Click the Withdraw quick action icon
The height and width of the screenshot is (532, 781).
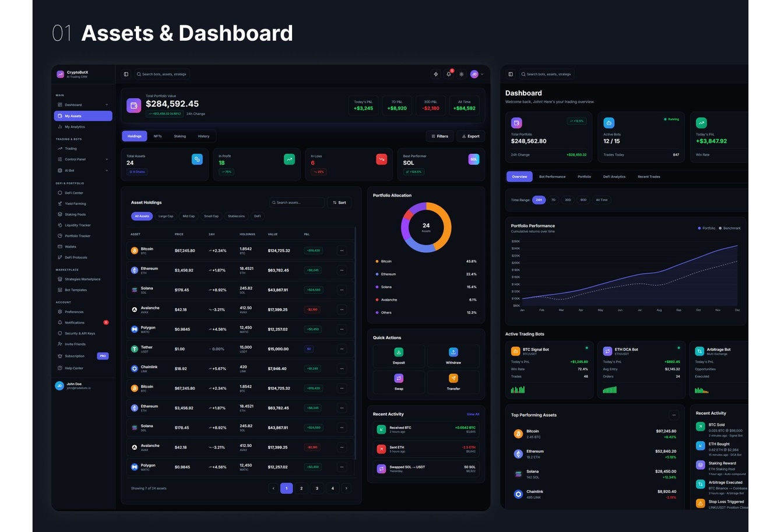(453, 352)
